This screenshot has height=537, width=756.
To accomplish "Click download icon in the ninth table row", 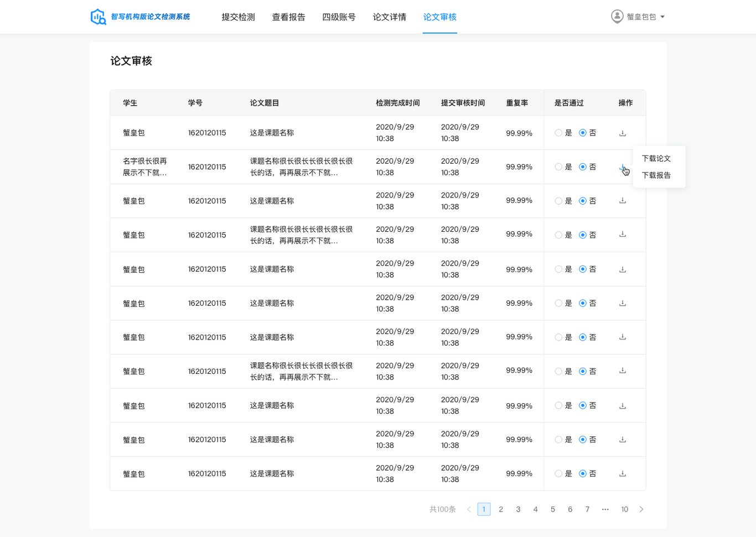I will 623,405.
